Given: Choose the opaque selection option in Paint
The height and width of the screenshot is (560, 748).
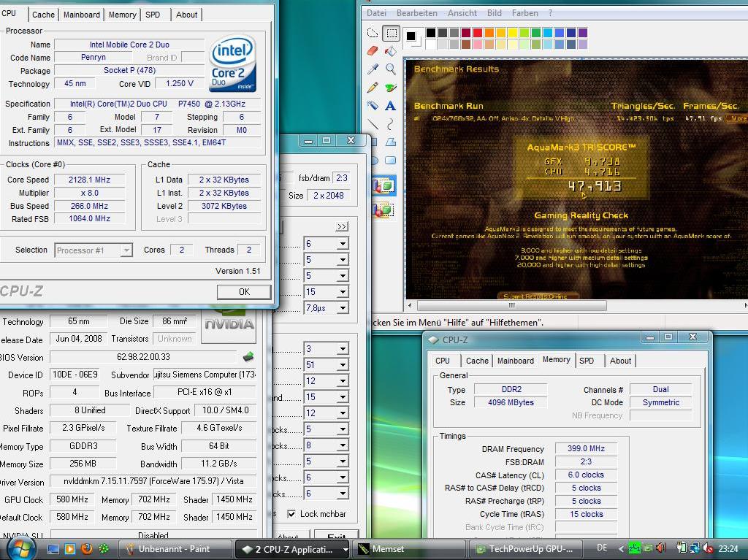Looking at the screenshot, I should [x=384, y=185].
